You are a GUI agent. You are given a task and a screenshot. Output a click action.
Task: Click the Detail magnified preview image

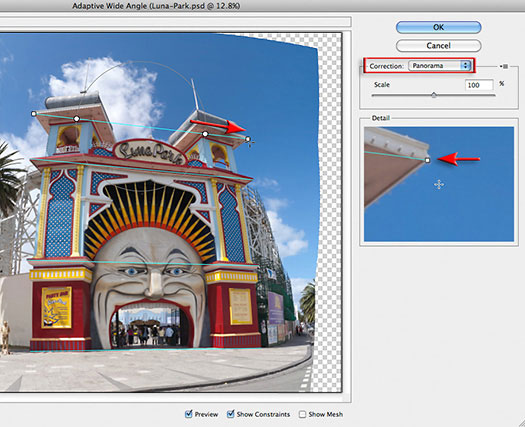(439, 184)
